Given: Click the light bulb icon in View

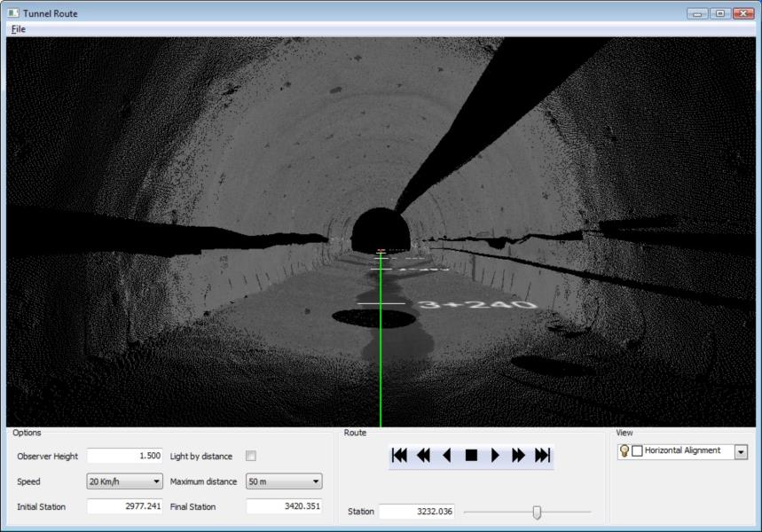Looking at the screenshot, I should 625,451.
